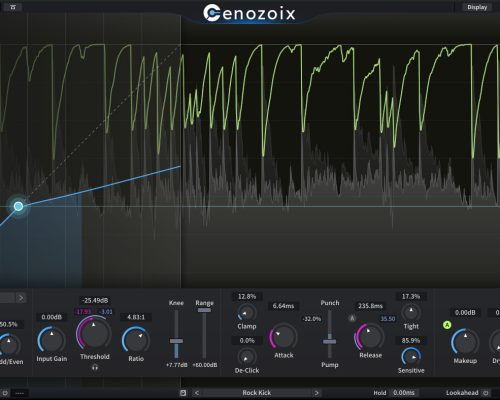
Task: Edit the Makeup 0.00dB value
Action: (x=465, y=313)
